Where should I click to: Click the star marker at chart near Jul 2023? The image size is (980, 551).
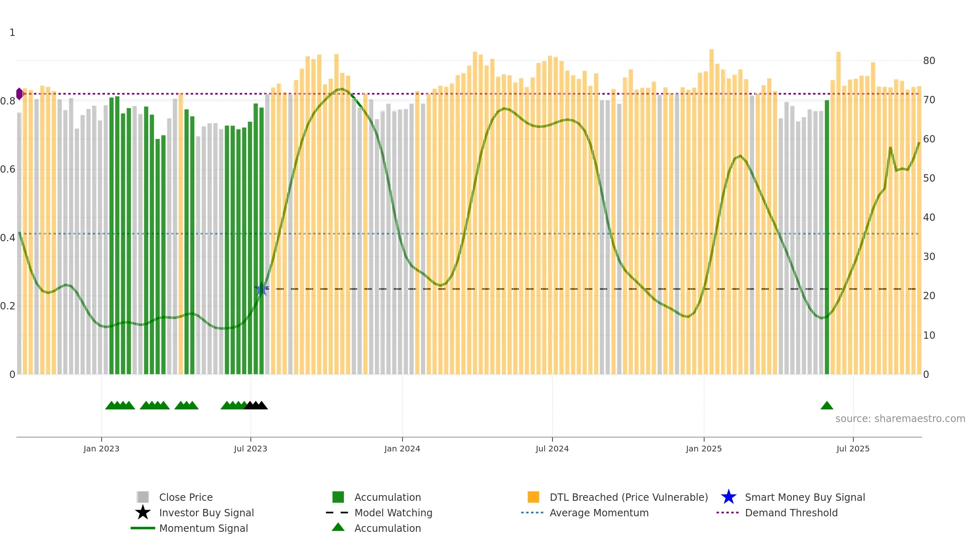click(x=262, y=289)
